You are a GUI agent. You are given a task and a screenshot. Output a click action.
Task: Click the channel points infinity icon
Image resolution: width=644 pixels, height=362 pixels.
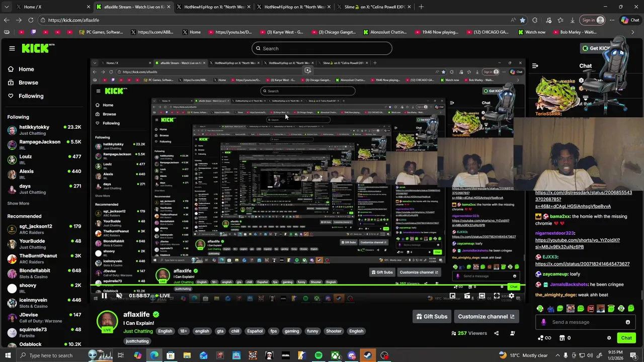545,338
